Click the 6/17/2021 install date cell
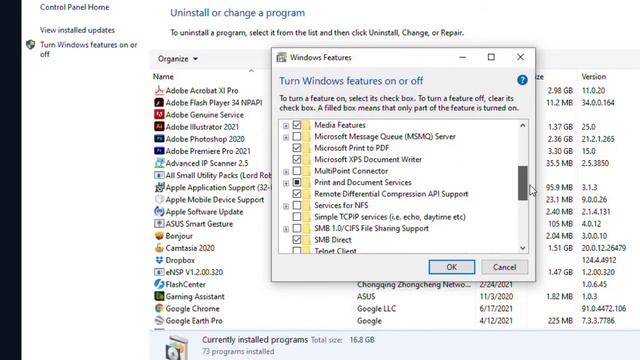The height and width of the screenshot is (360, 640). click(x=496, y=309)
